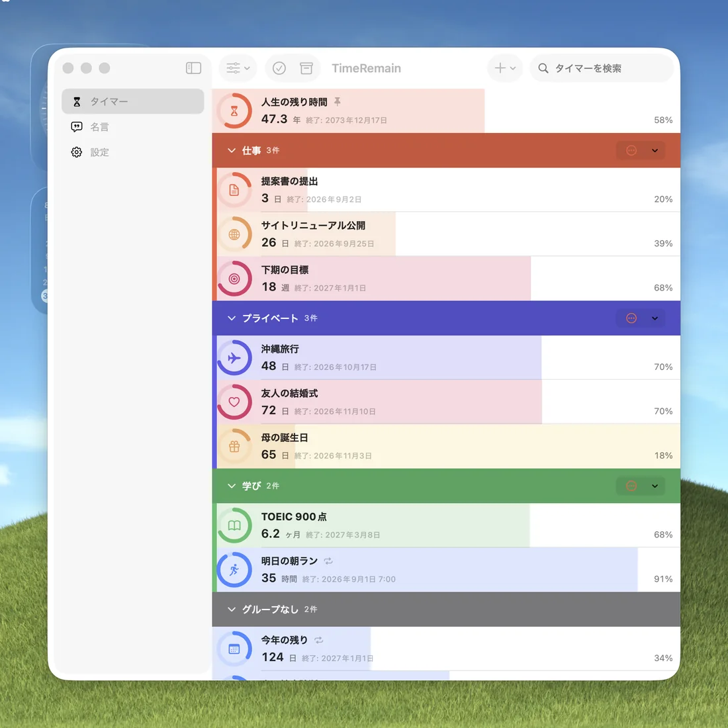The image size is (728, 728).
Task: Click the runner icon of 明日の朝ラン
Action: (x=234, y=570)
